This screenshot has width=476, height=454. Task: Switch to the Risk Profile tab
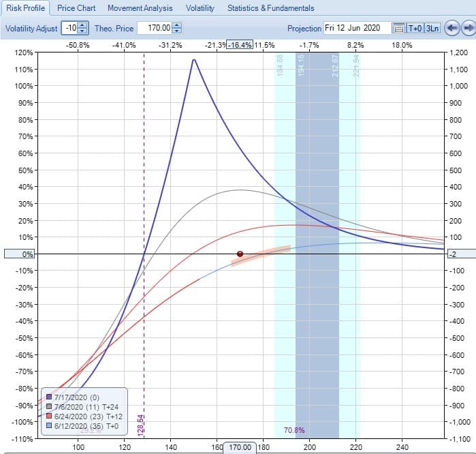pos(25,8)
